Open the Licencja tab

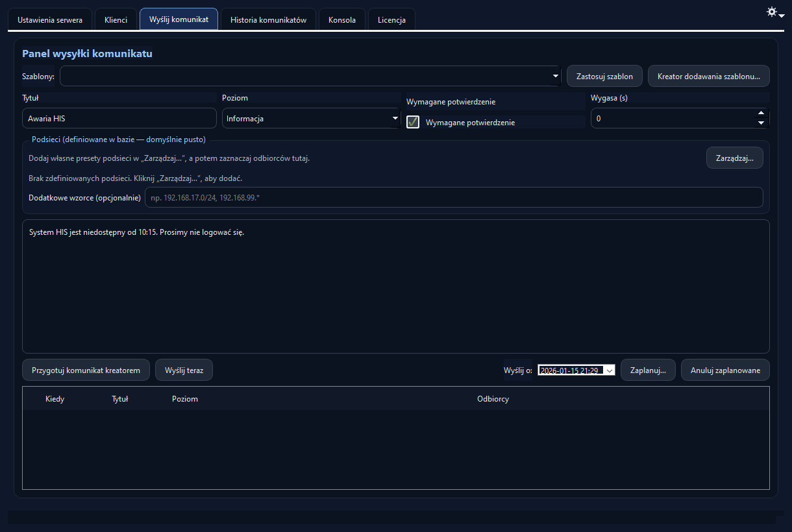point(391,19)
